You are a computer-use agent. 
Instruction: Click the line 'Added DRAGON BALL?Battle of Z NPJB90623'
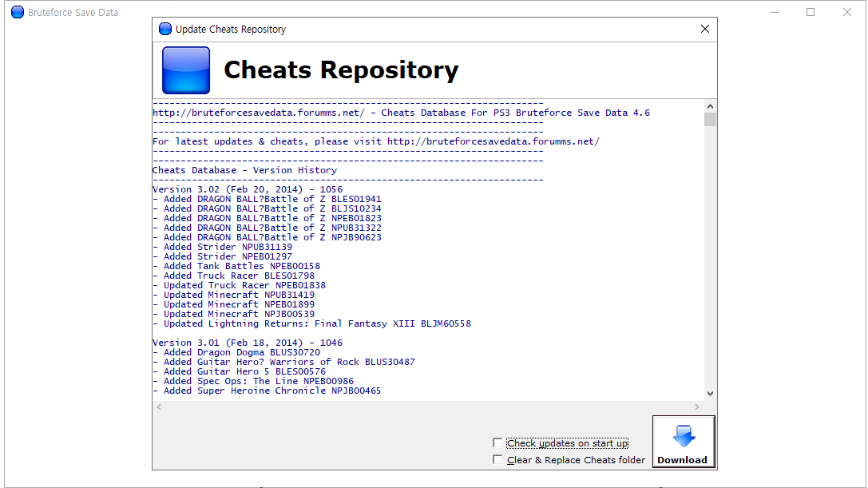(x=268, y=238)
